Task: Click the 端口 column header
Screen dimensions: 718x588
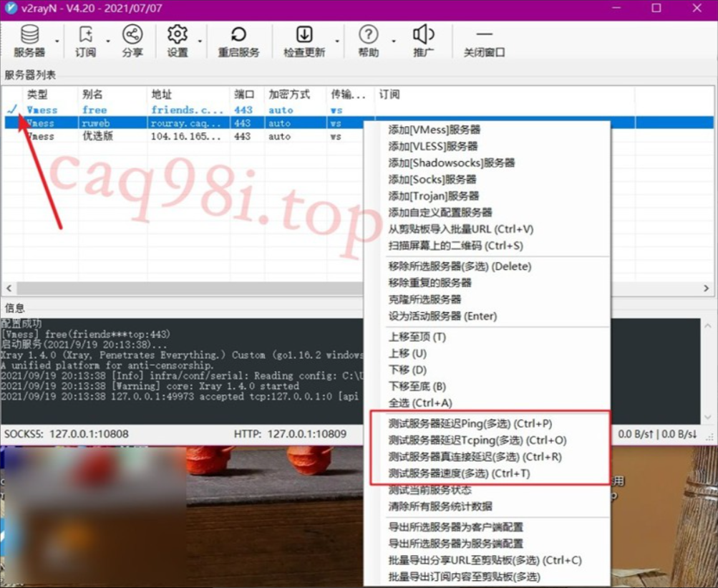Action: [x=247, y=95]
